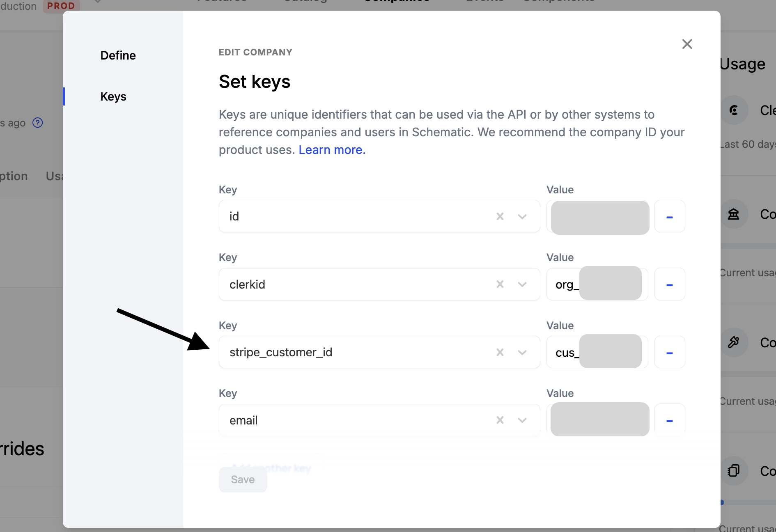This screenshot has width=776, height=532.
Task: Clear the id key selection
Action: [x=500, y=216]
